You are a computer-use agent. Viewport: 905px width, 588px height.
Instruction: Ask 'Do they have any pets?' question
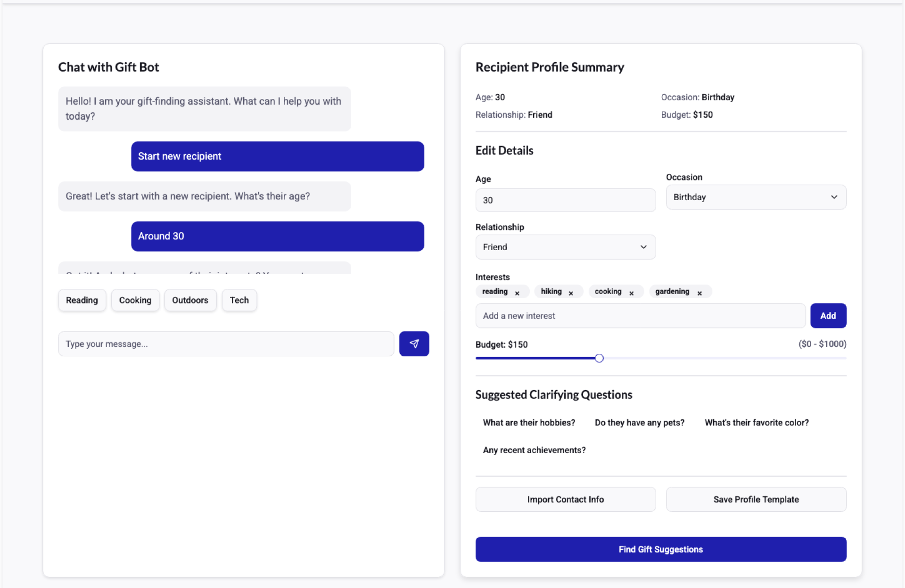[639, 423]
